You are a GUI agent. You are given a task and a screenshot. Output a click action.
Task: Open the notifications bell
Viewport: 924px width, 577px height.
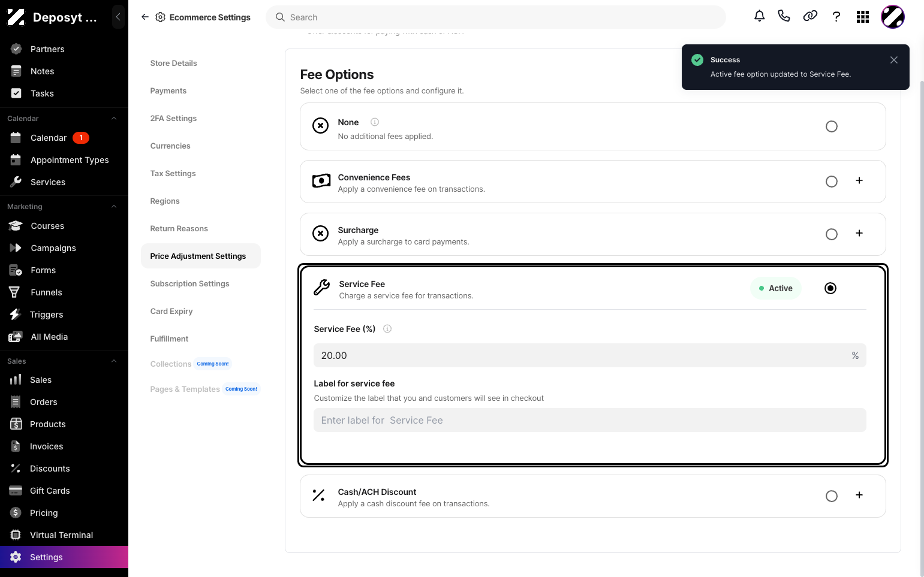pos(759,16)
